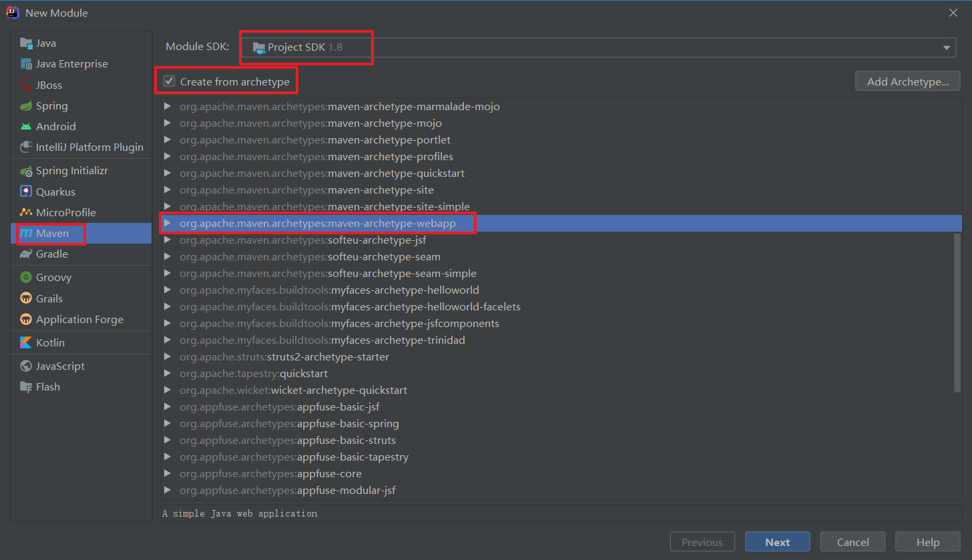The width and height of the screenshot is (972, 560).
Task: Select appfuse-basic-spring row
Action: click(x=561, y=424)
